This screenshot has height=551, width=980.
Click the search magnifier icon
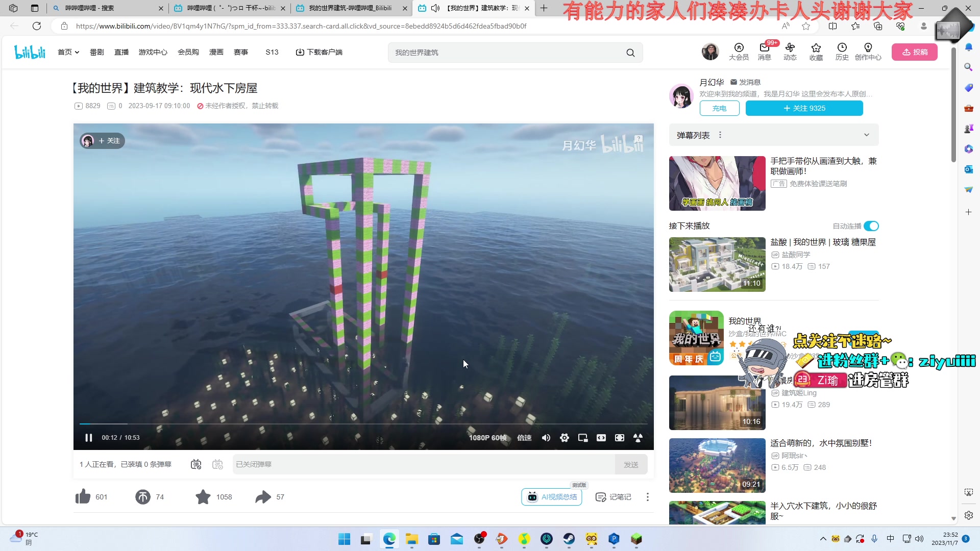(631, 53)
